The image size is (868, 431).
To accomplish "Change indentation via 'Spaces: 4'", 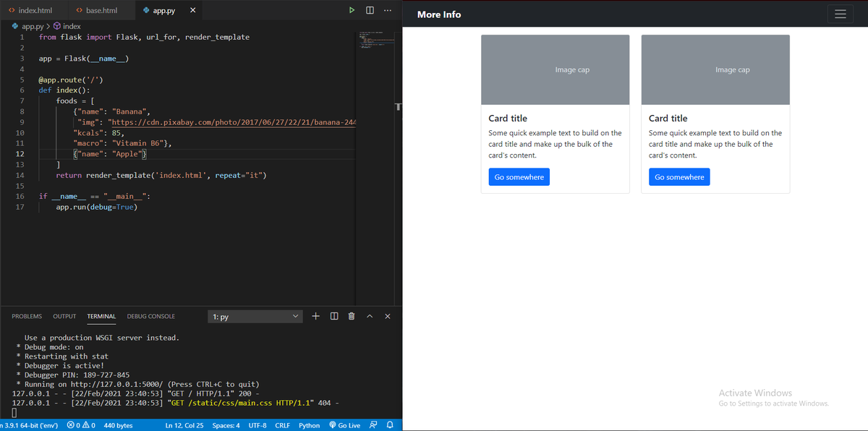I will 226,425.
